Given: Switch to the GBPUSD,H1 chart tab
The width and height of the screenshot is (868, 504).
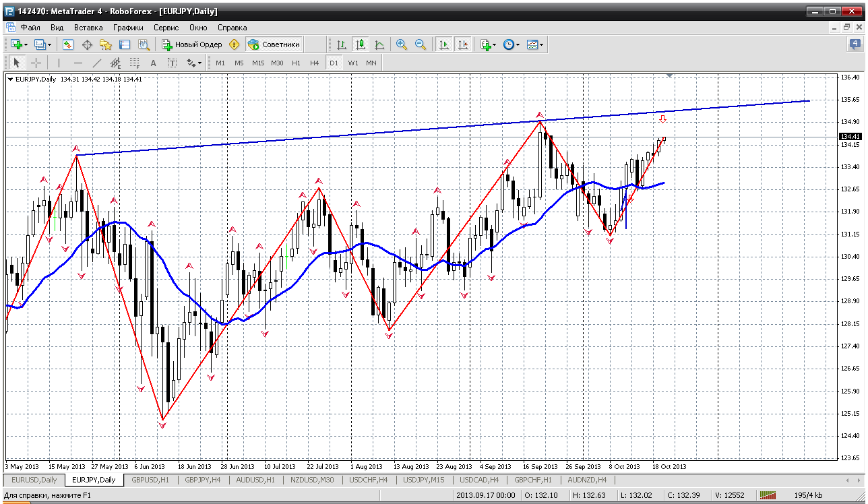Looking at the screenshot, I should pos(151,480).
